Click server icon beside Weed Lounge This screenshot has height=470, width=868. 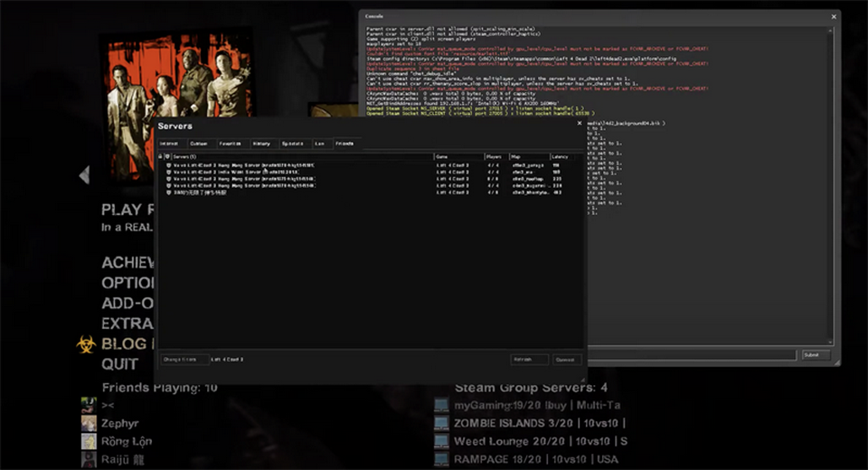point(441,441)
